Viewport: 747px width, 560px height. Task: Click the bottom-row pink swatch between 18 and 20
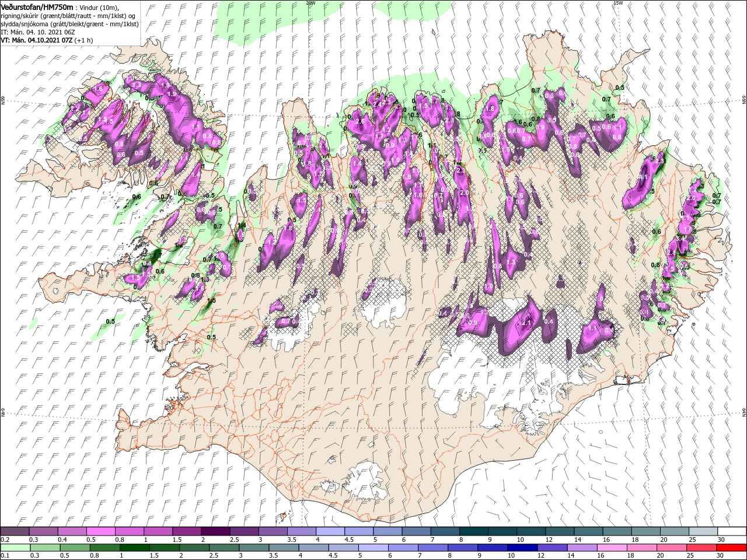(641, 548)
